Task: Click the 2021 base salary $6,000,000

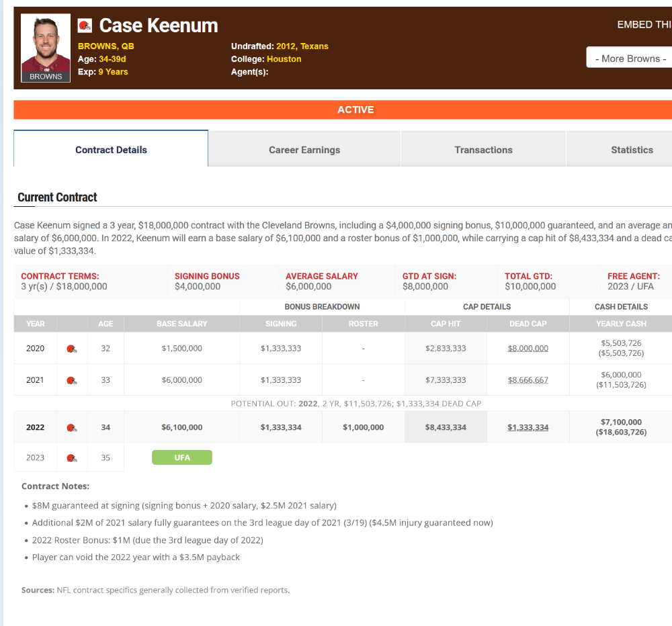Action: coord(181,380)
